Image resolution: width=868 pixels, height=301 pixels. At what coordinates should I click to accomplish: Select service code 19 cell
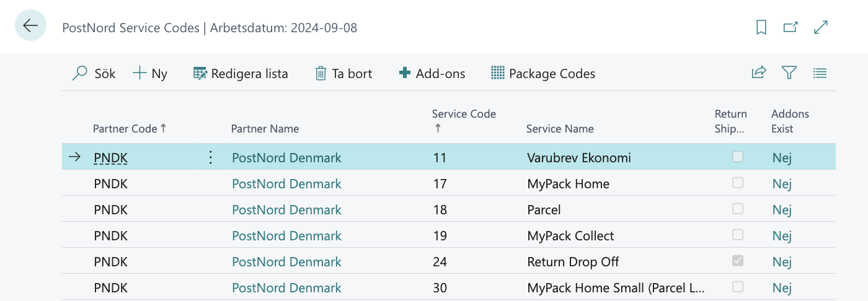tap(440, 235)
